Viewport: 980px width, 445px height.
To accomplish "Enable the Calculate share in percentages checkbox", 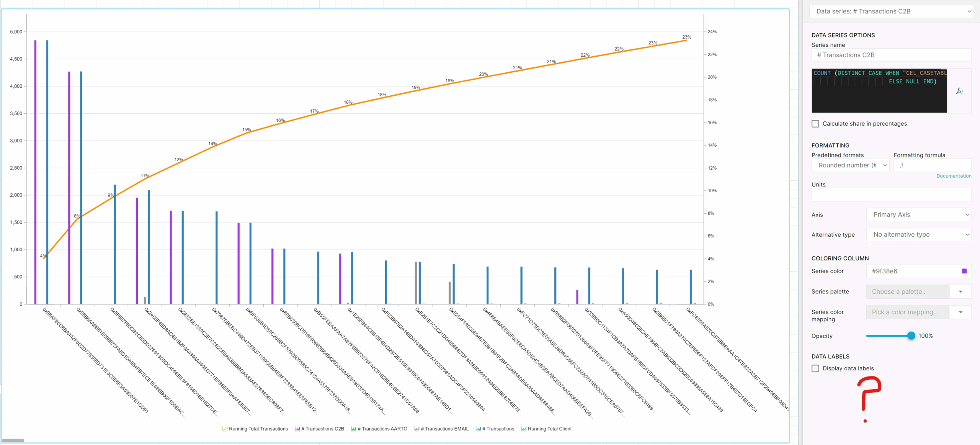I will (x=815, y=123).
